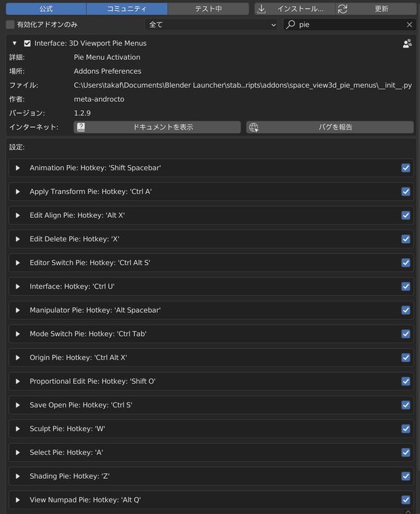Uncheck the Shading Pie checkbox
Viewport: 420px width, 514px height.
(406, 476)
